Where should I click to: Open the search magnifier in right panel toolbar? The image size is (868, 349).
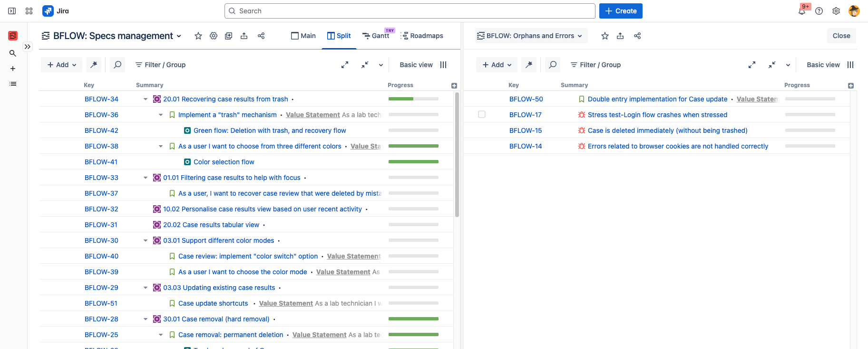pyautogui.click(x=552, y=65)
